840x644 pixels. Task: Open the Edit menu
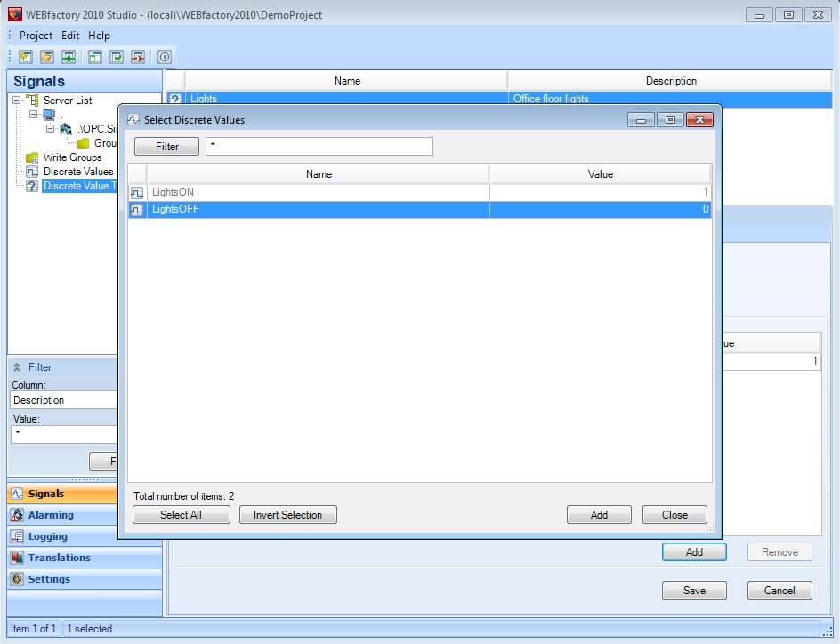click(70, 36)
